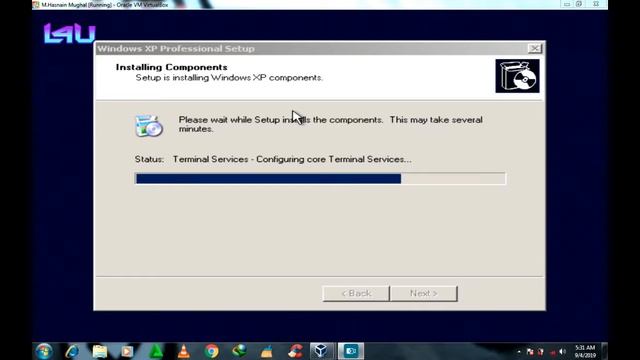The width and height of the screenshot is (640, 360).
Task: Click 'Setup is installing Windows XP components' text
Action: pos(229,78)
